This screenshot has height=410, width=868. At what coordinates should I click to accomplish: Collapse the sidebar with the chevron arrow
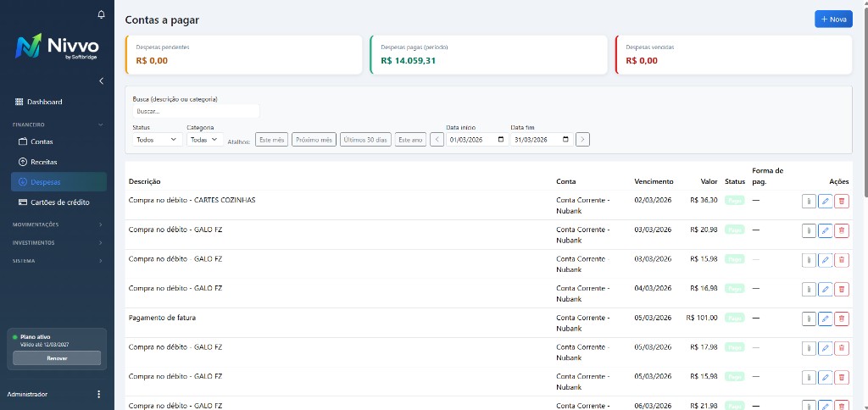point(102,80)
